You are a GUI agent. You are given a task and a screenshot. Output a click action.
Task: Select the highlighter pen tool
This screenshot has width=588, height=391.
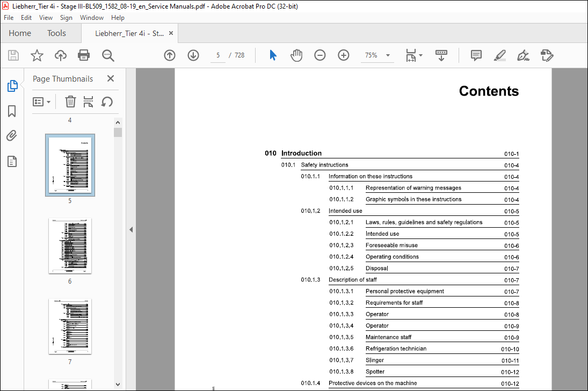point(500,55)
